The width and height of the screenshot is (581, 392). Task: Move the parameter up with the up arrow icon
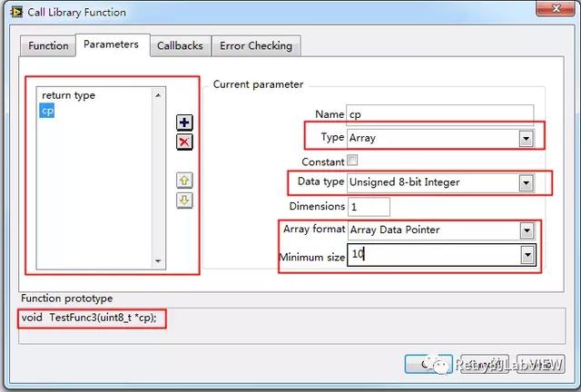coord(184,181)
